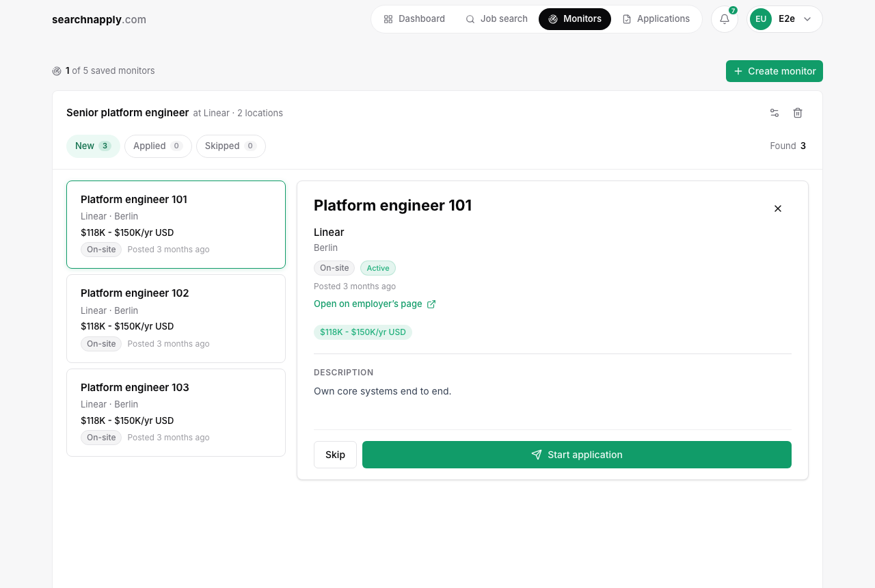Click the Active status badge
The height and width of the screenshot is (588, 875).
[x=378, y=268]
